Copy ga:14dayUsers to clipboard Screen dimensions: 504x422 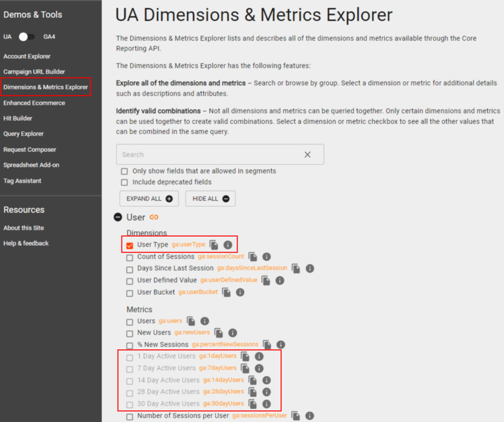click(253, 380)
